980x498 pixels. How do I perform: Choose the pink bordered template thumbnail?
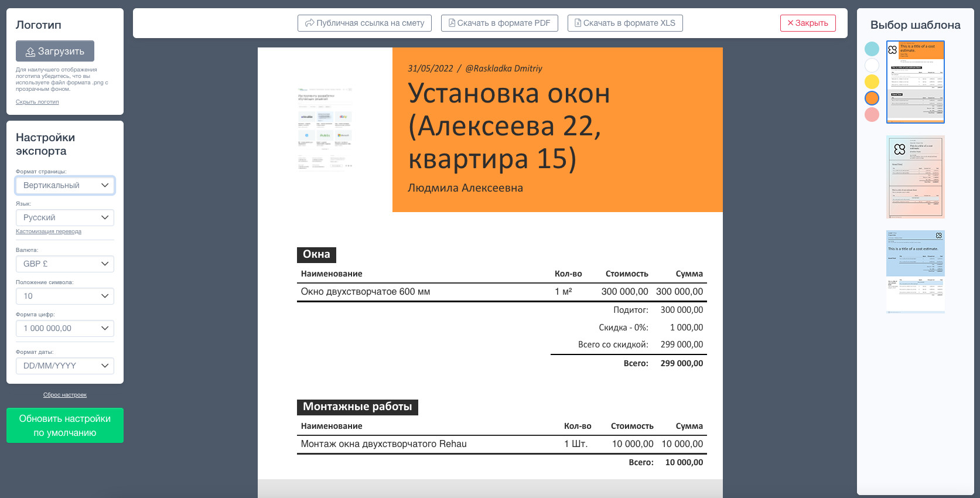[x=916, y=177]
